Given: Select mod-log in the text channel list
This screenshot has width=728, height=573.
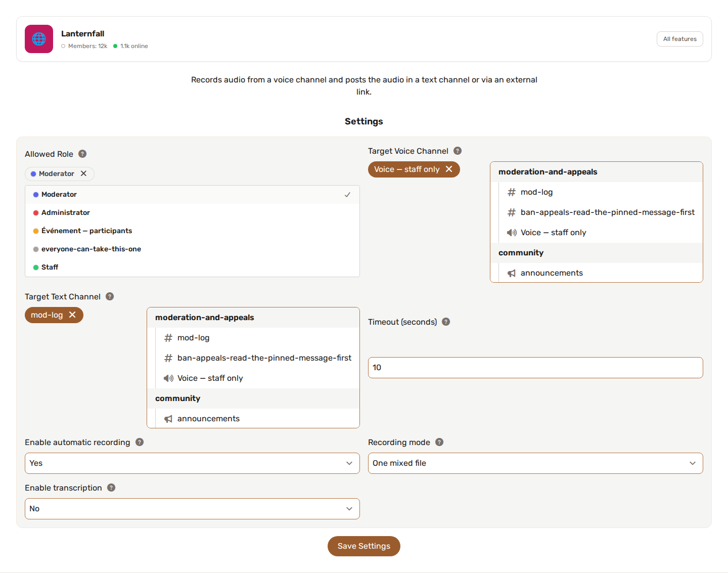Looking at the screenshot, I should coord(257,338).
